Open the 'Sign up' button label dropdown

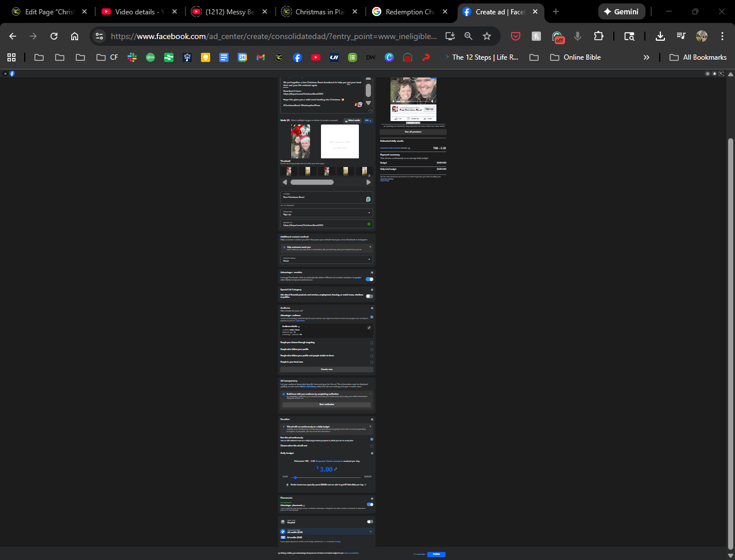point(326,213)
